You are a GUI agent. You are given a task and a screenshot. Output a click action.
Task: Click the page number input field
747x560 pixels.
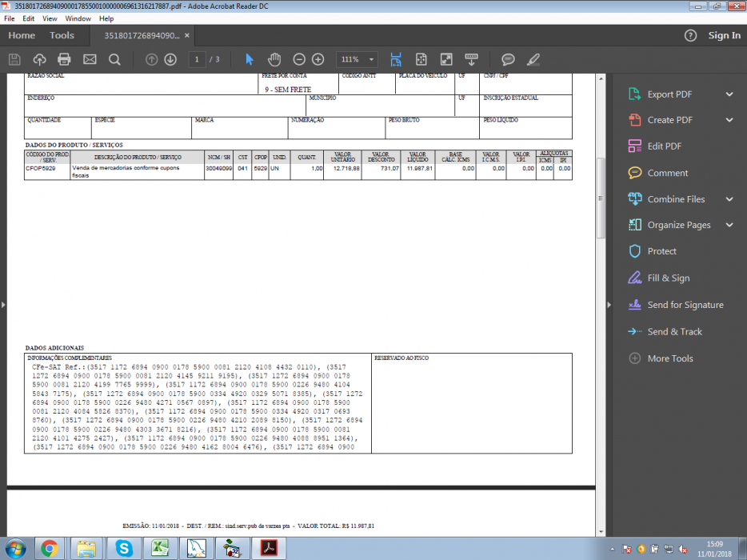197,59
